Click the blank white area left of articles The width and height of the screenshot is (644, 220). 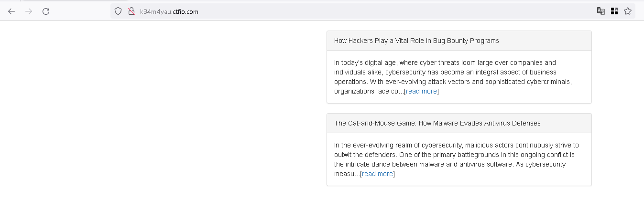pos(163,119)
